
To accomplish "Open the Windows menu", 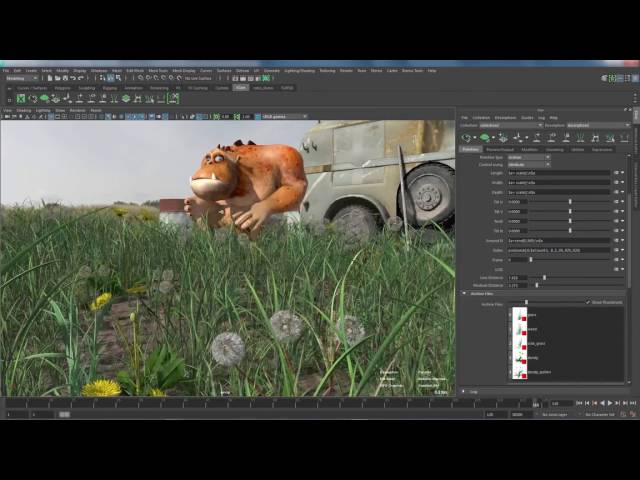I will coord(99,71).
